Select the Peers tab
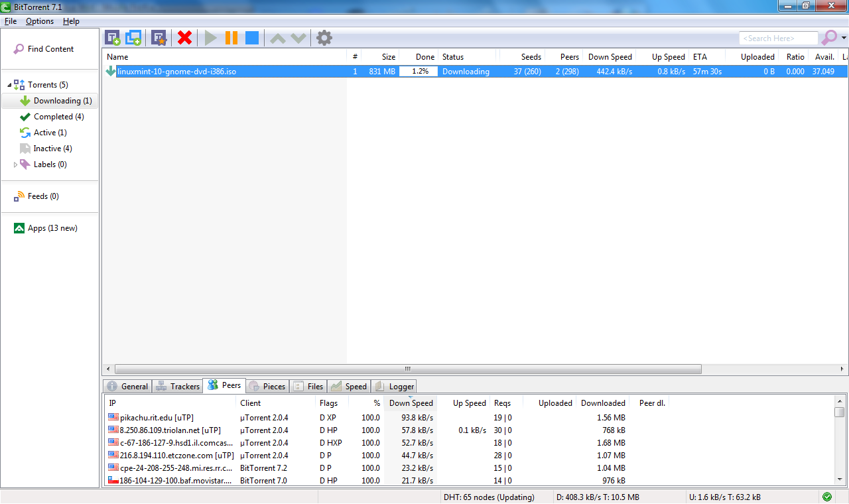 pos(224,385)
